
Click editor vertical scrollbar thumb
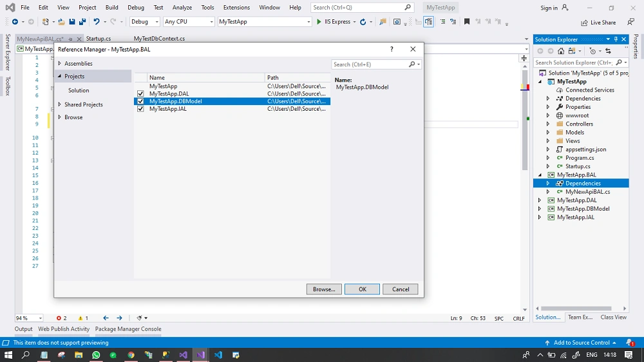[x=525, y=119]
